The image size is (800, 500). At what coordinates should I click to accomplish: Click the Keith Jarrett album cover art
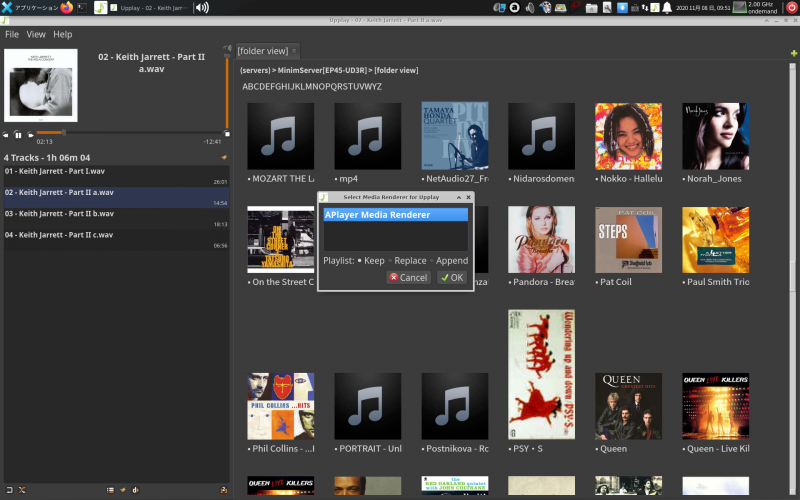coord(41,85)
